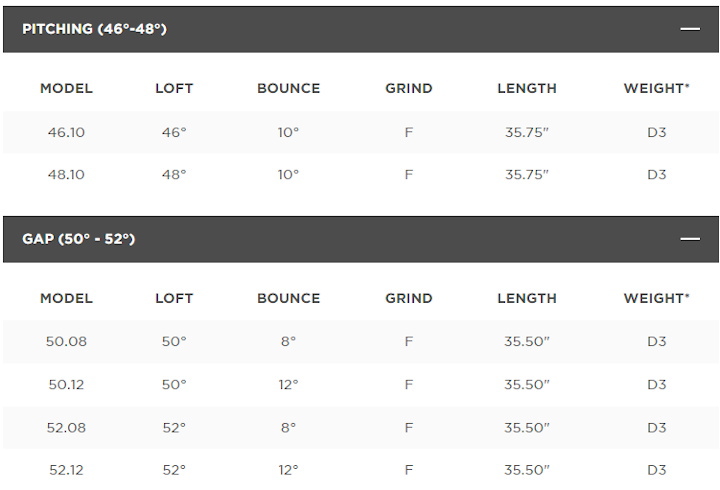The height and width of the screenshot is (490, 720).
Task: Click the MODEL column header in Pitching table
Action: pos(67,88)
